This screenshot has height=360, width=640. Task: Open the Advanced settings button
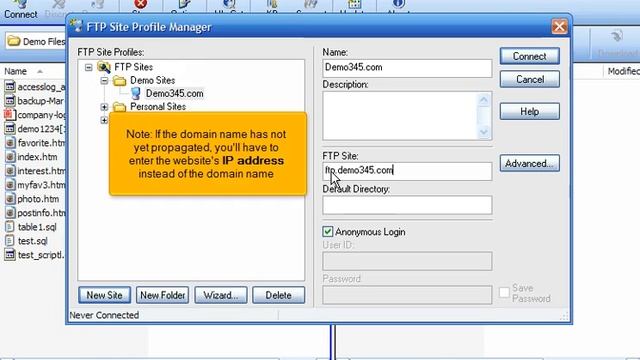(529, 163)
